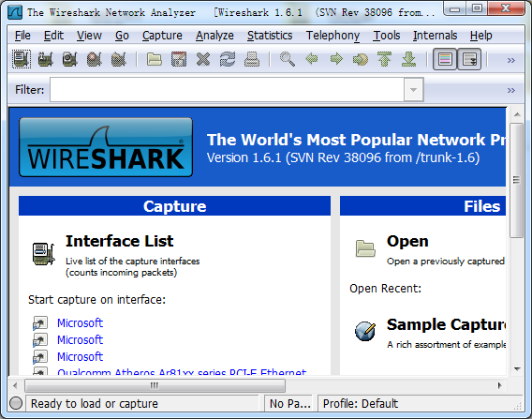Go forward in packet history arrow

336,59
